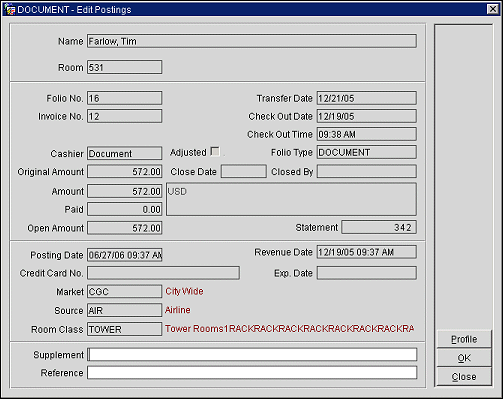Close the Edit Postings window
The image size is (503, 399).
[x=492, y=9]
